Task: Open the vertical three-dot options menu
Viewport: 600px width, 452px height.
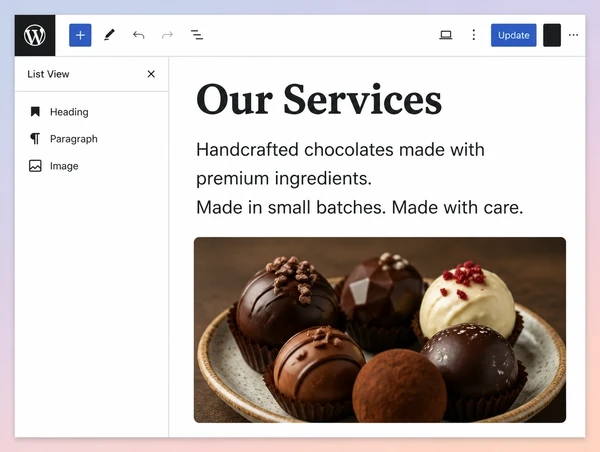Action: point(474,35)
